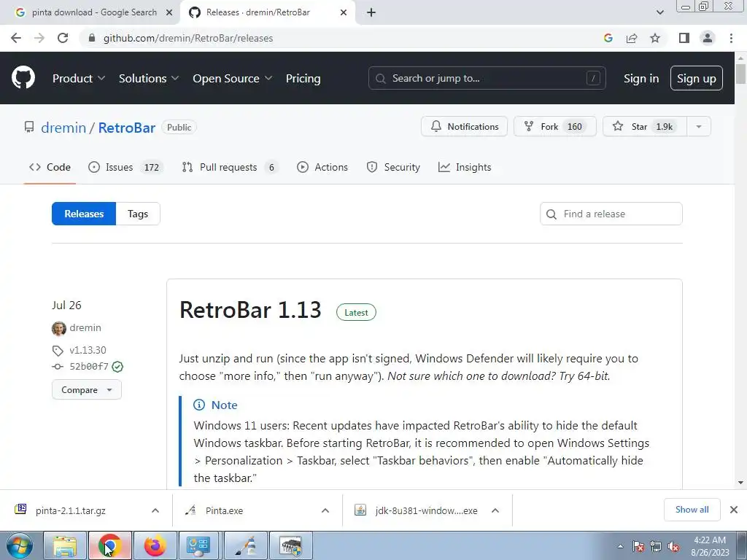Viewport: 747px width, 560px height.
Task: Click the verified commit check badge
Action: (x=117, y=367)
